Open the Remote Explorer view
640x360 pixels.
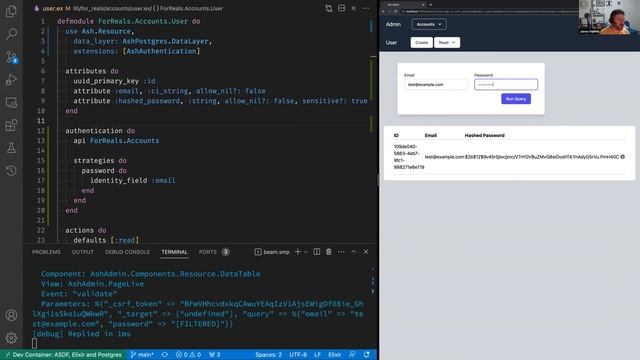[x=11, y=102]
